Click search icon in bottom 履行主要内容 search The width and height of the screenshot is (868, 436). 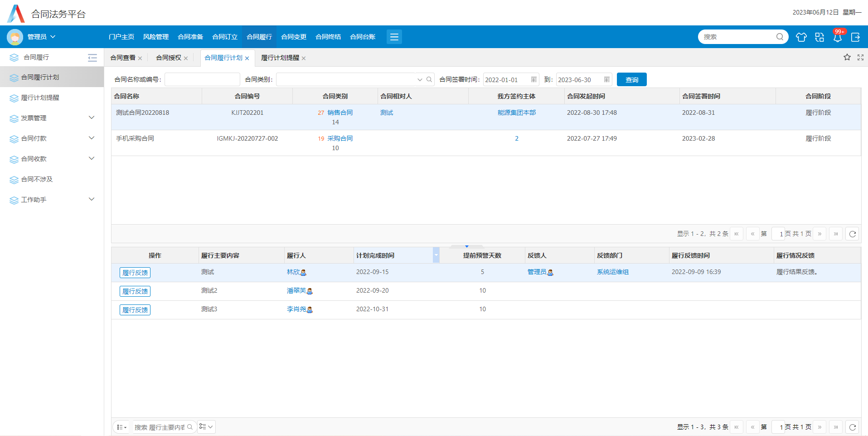(x=190, y=427)
